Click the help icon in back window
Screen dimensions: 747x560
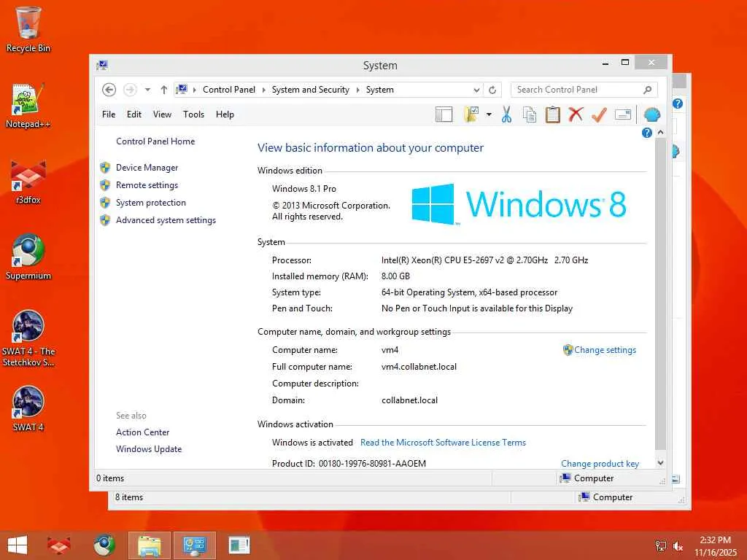click(678, 104)
